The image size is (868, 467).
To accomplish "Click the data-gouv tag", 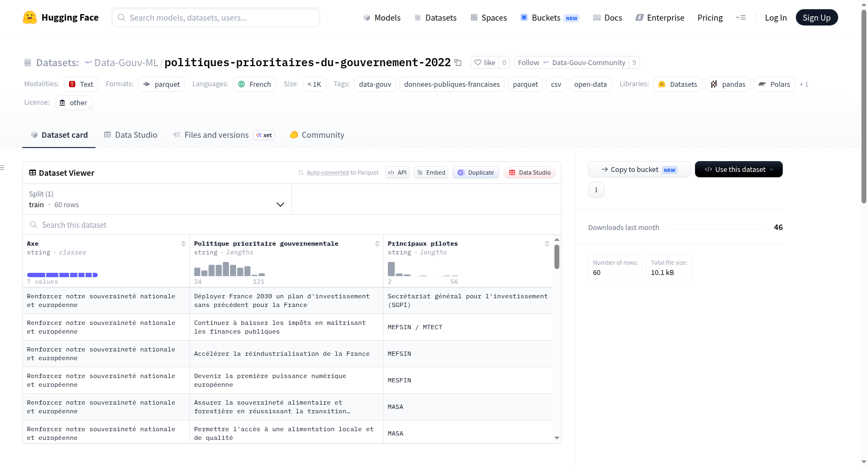I will [x=375, y=84].
